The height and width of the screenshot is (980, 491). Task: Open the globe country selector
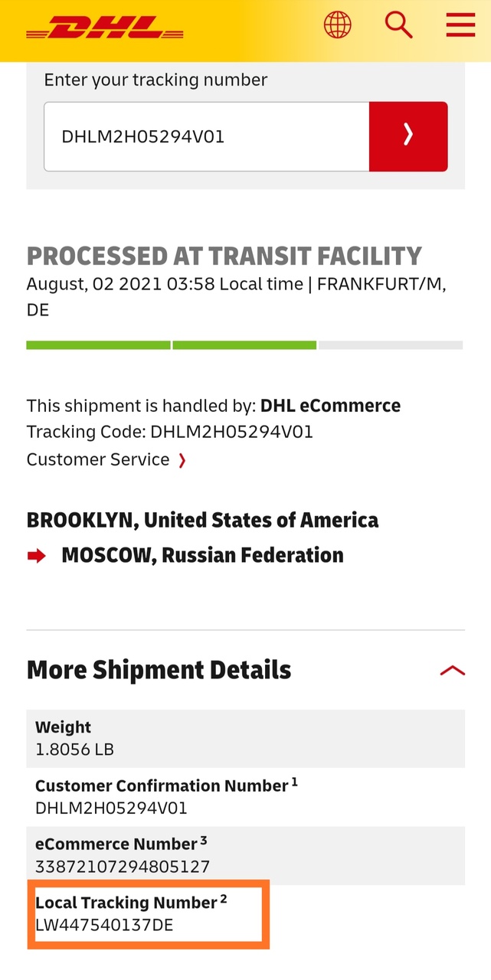click(x=338, y=25)
